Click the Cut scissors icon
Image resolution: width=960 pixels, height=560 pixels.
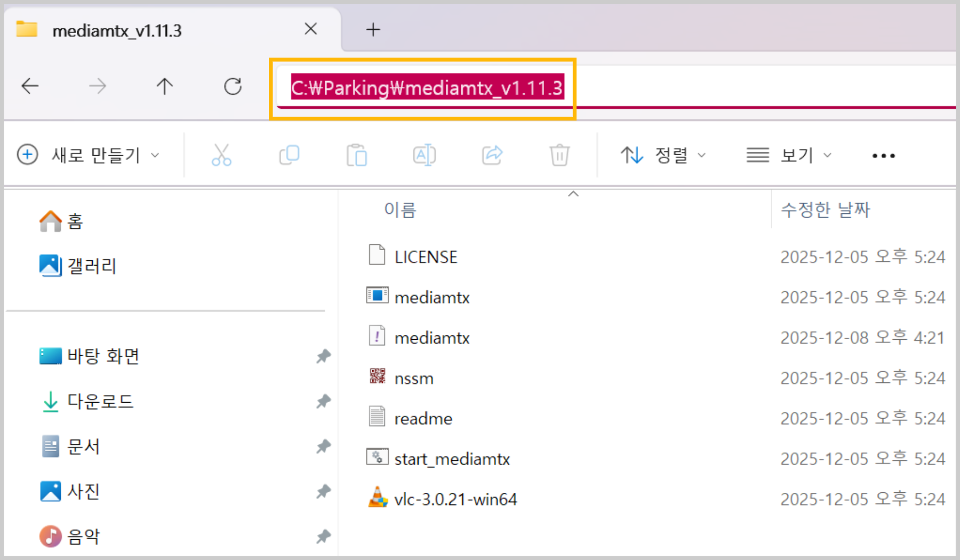pyautogui.click(x=221, y=155)
